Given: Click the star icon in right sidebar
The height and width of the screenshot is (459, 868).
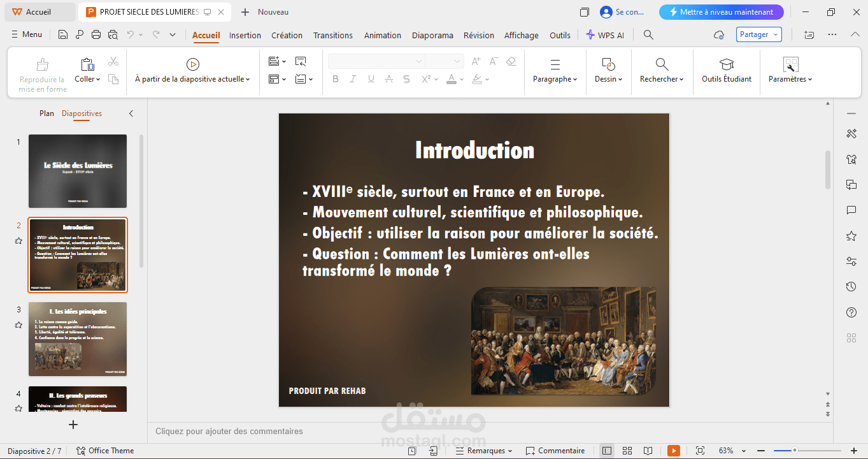Looking at the screenshot, I should coord(851,236).
